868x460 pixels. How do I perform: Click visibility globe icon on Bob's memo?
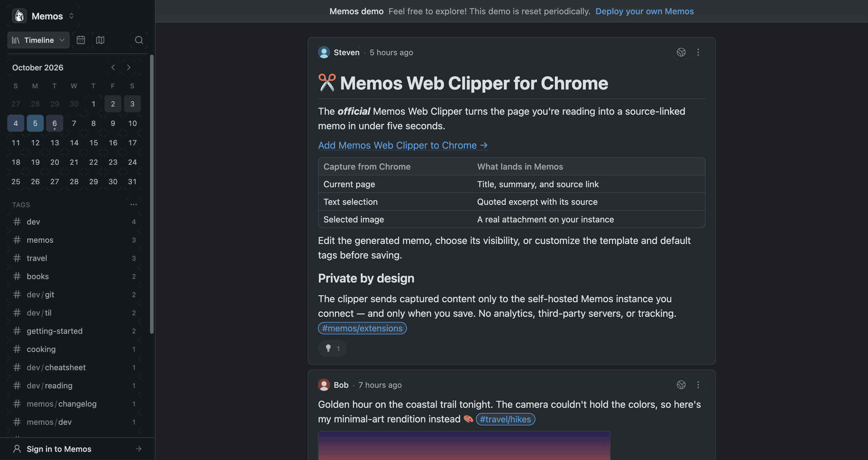[681, 384]
